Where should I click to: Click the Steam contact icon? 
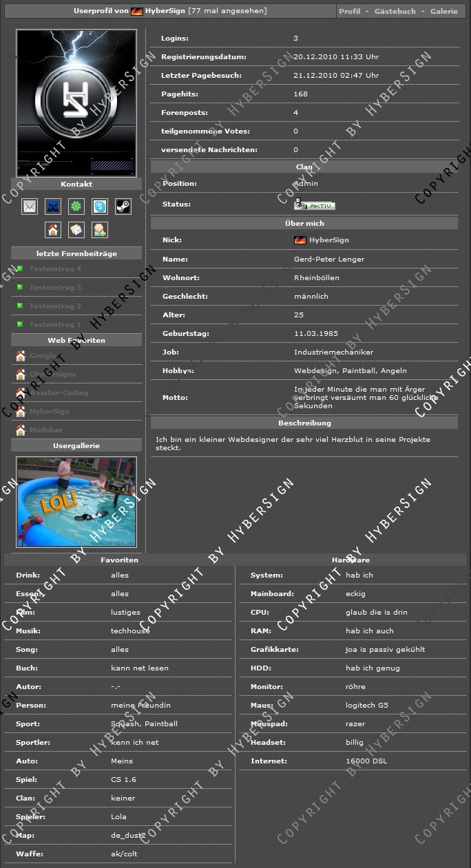[123, 207]
